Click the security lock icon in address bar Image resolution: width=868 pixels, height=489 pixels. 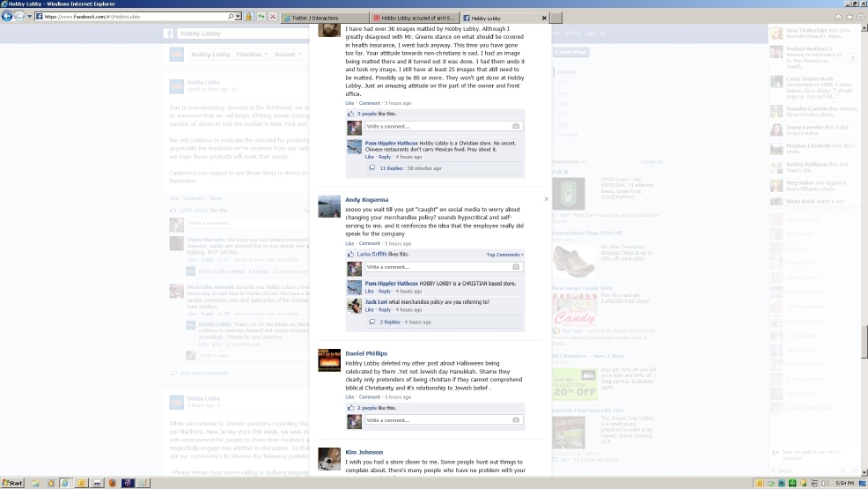[248, 17]
